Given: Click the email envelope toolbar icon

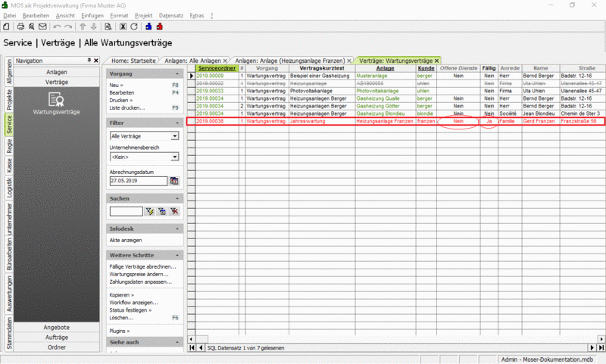Looking at the screenshot, I should tap(42, 26).
